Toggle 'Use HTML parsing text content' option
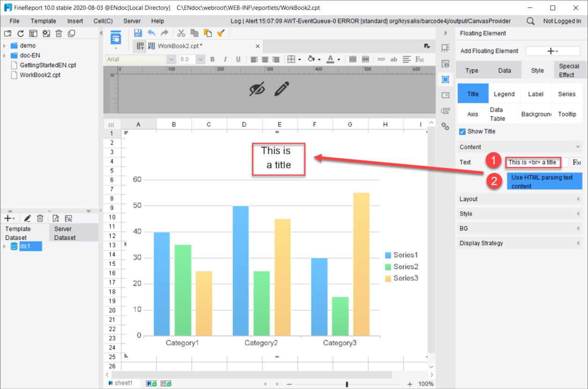 (x=544, y=181)
